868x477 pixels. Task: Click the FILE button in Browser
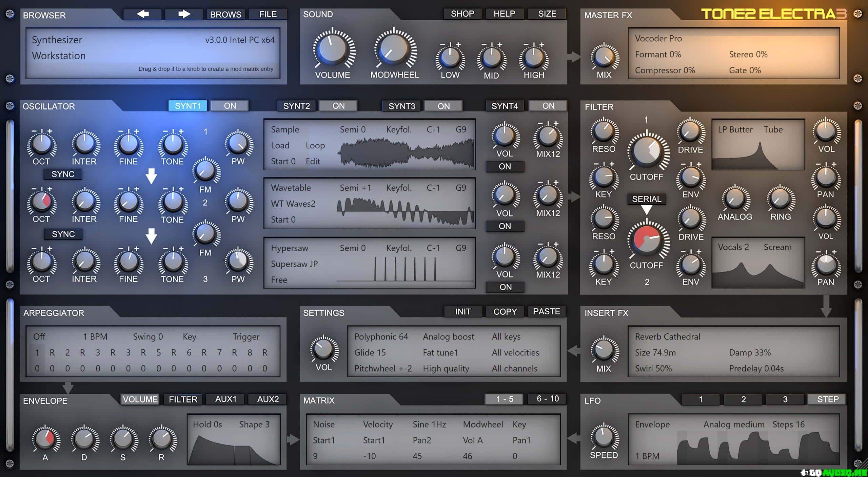(268, 14)
